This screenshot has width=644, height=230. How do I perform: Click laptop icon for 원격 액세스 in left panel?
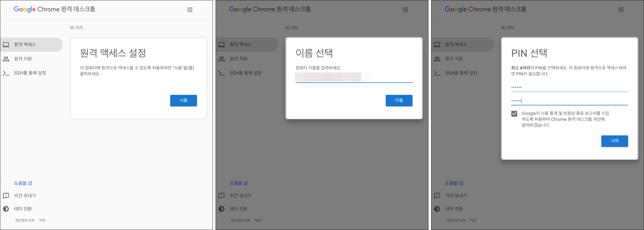pyautogui.click(x=6, y=45)
